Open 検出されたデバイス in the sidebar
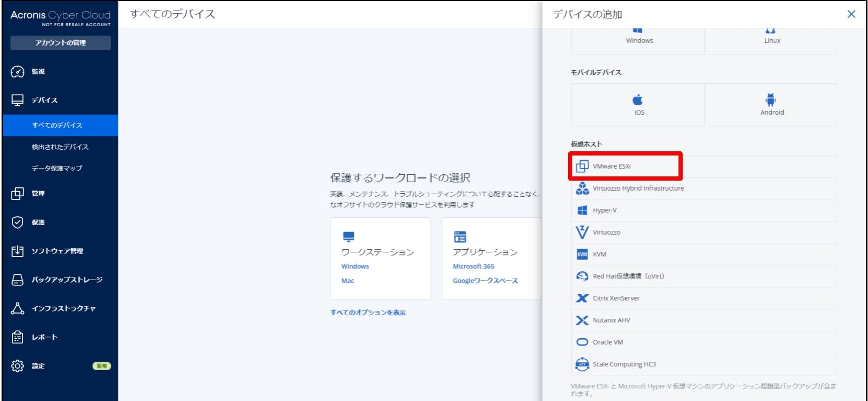The height and width of the screenshot is (401, 868). [x=60, y=147]
